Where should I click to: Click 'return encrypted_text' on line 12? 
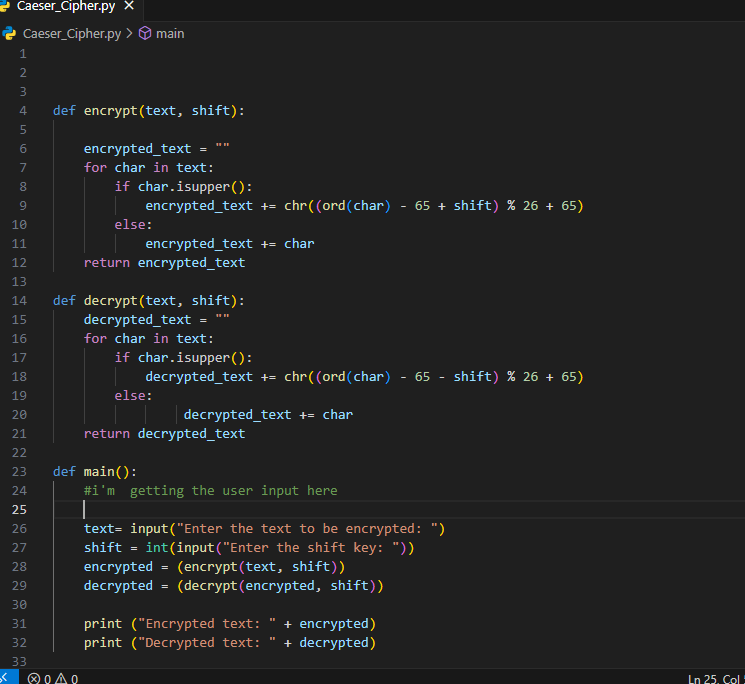click(x=164, y=263)
